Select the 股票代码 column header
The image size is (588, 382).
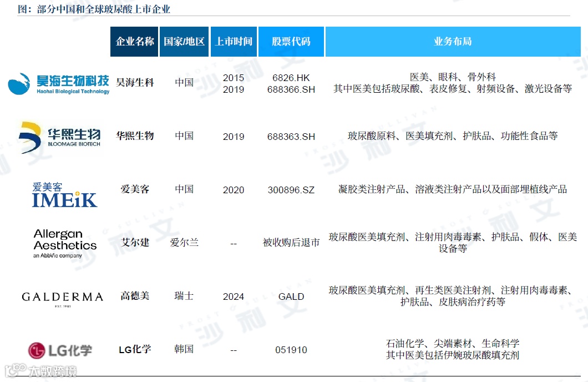click(291, 42)
